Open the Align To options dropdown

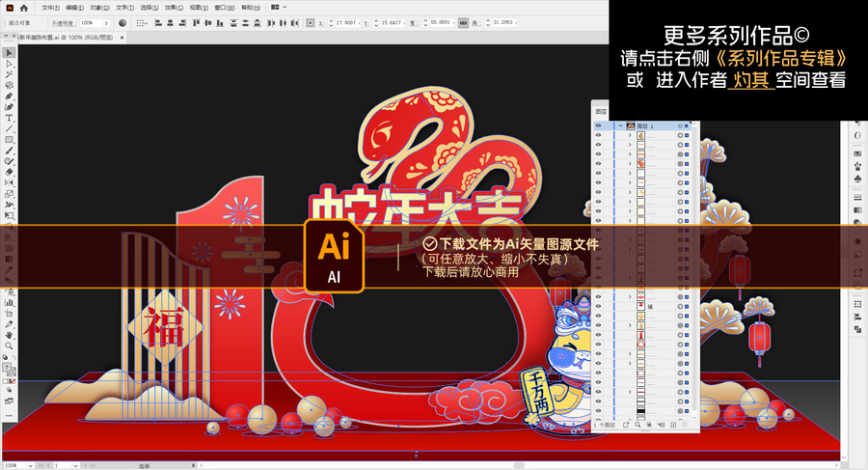[142, 23]
